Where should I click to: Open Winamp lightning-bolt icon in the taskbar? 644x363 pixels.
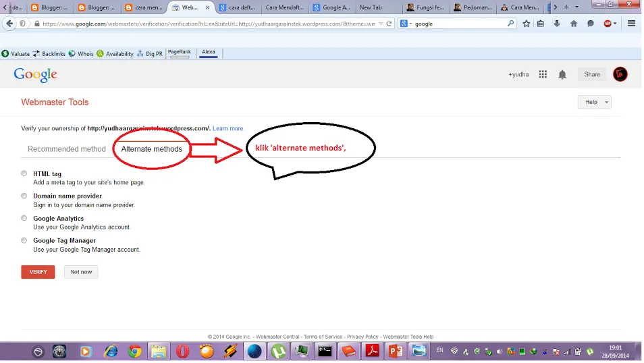230,352
